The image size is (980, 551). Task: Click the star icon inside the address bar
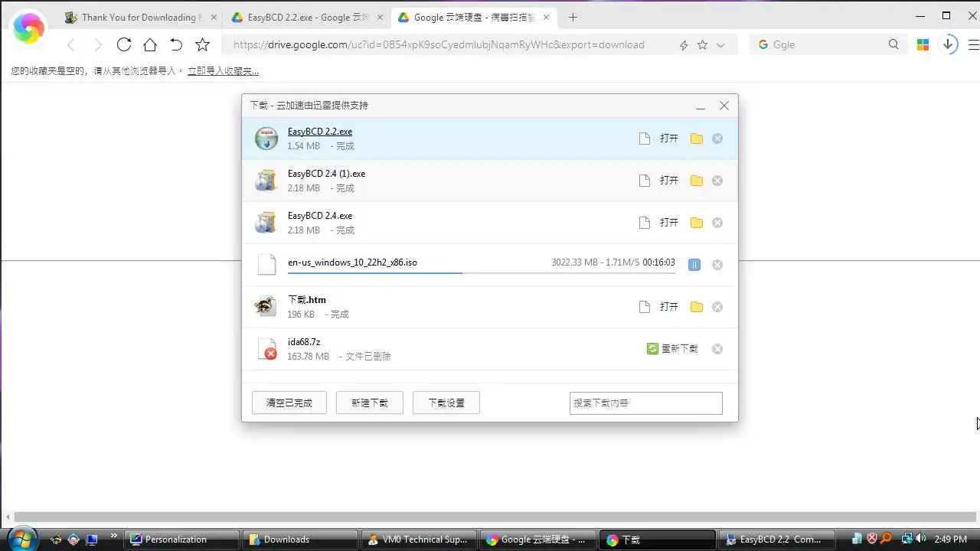click(702, 45)
